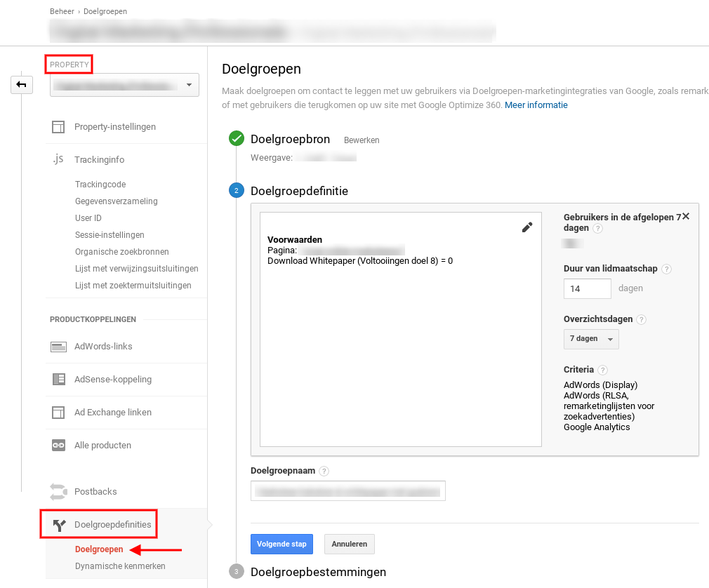The image size is (709, 588).
Task: Click the green Doelgroepbron check icon
Action: (x=237, y=138)
